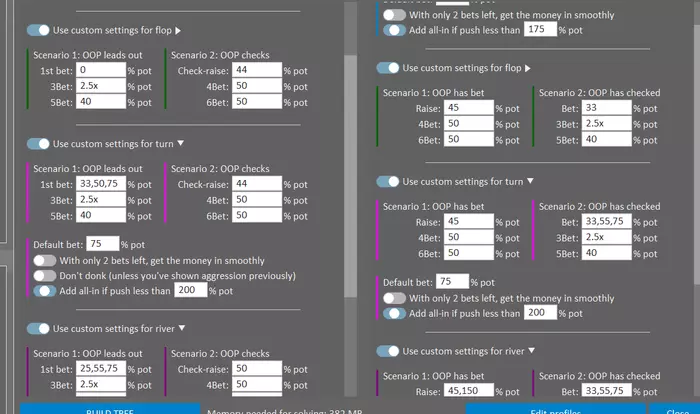The image size is (700, 414).
Task: Click turn 4Bet field under 'OOP has bet'
Action: pyautogui.click(x=469, y=237)
